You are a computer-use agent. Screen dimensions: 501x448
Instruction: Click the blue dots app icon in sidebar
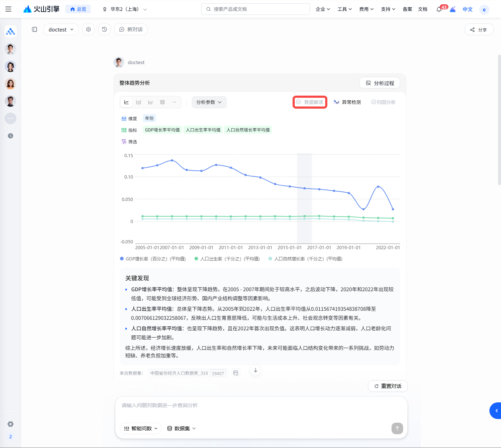(x=11, y=32)
